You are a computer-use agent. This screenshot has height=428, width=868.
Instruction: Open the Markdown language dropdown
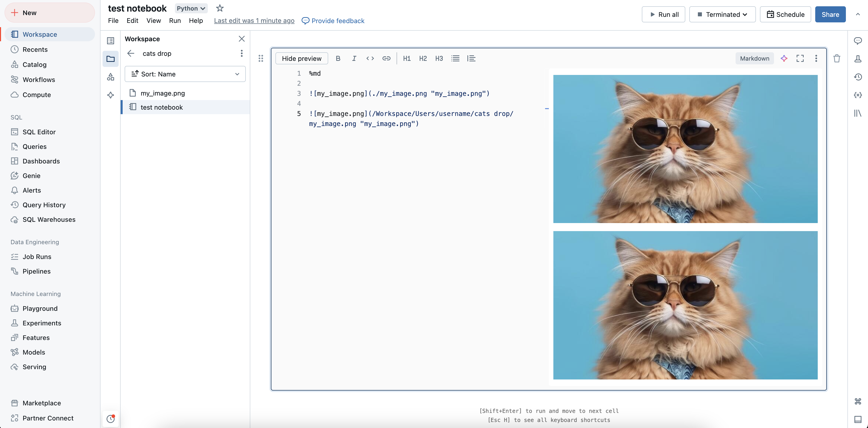pyautogui.click(x=754, y=58)
